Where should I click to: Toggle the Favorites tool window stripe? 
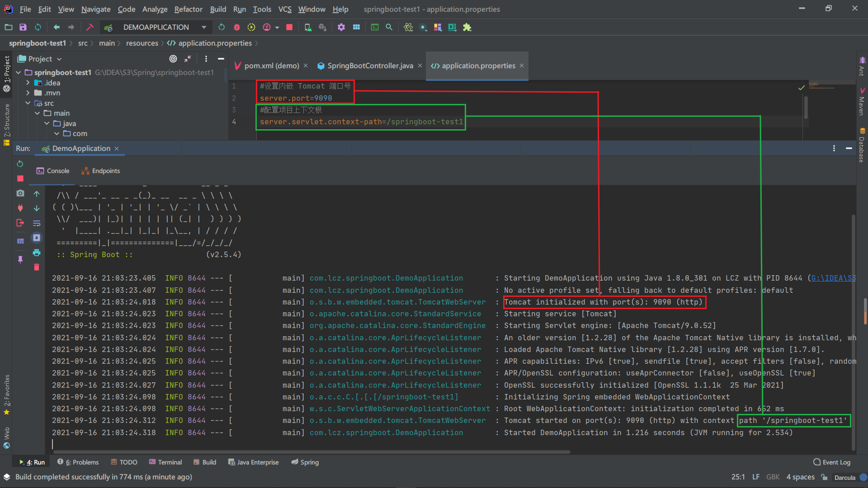[x=6, y=394]
